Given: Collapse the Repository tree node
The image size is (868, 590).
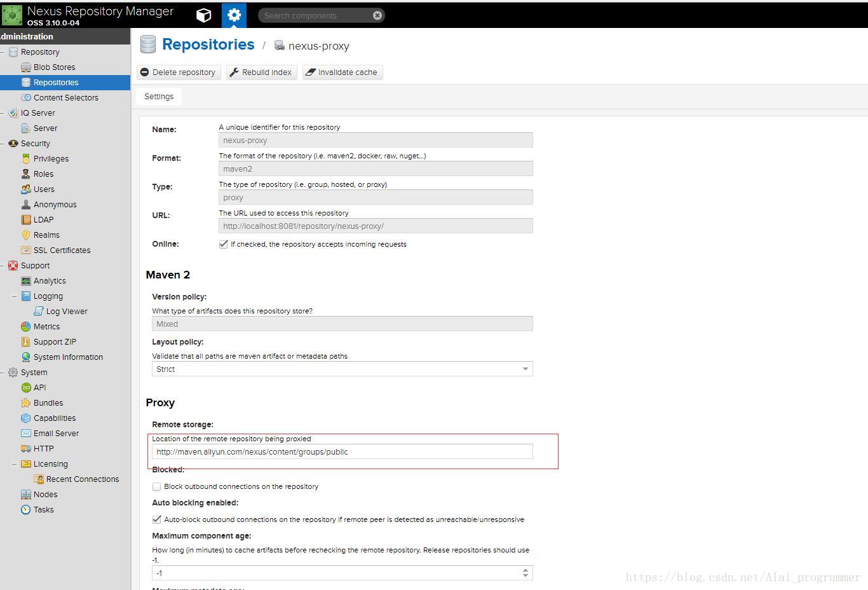Looking at the screenshot, I should tap(2, 51).
